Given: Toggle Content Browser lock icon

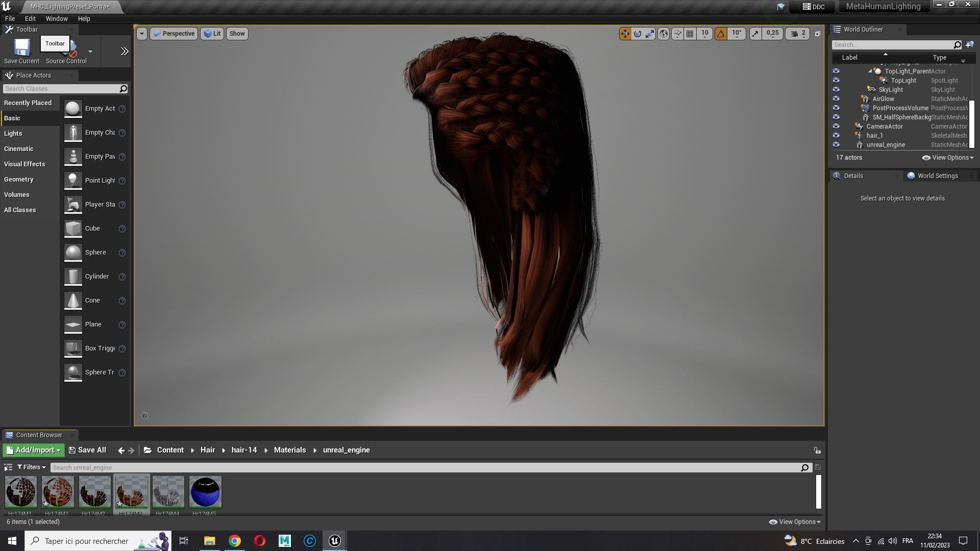Looking at the screenshot, I should pyautogui.click(x=817, y=450).
